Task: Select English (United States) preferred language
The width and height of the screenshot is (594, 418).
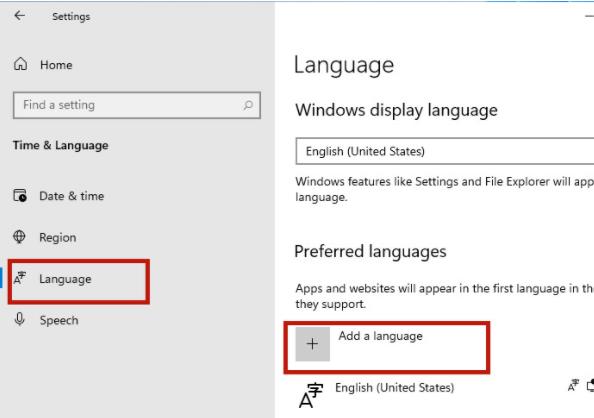Action: point(394,388)
